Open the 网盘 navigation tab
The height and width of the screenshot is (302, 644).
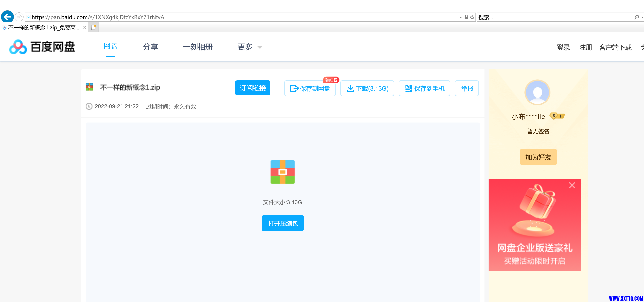tap(111, 47)
